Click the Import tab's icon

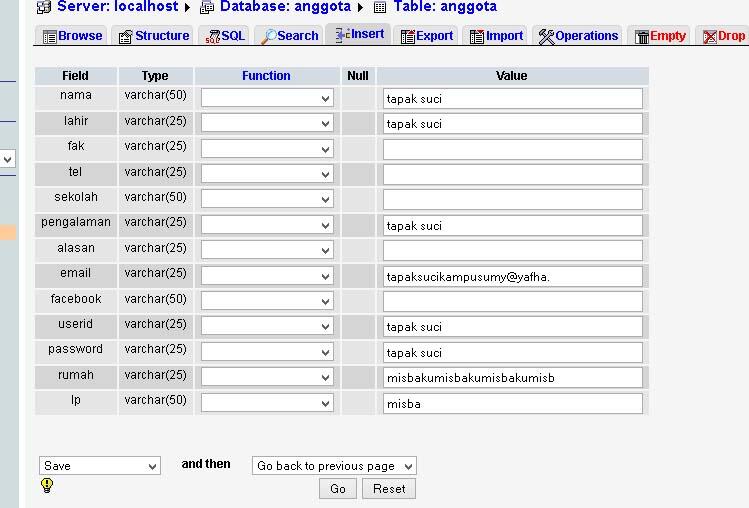[x=477, y=37]
